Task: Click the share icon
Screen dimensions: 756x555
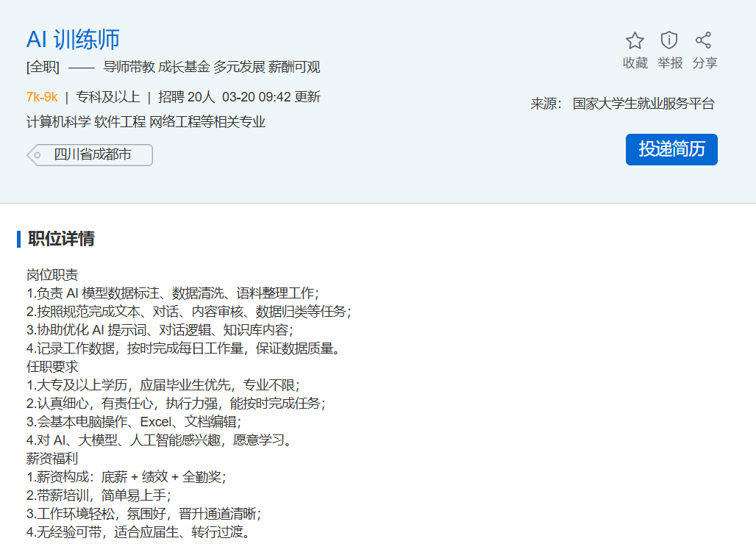Action: click(x=704, y=40)
